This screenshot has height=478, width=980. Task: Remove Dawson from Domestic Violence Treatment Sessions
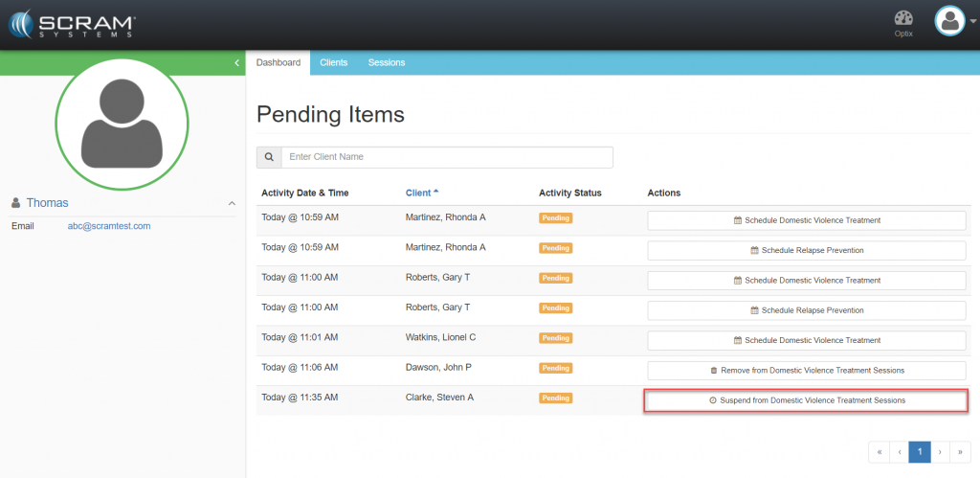[x=806, y=370]
